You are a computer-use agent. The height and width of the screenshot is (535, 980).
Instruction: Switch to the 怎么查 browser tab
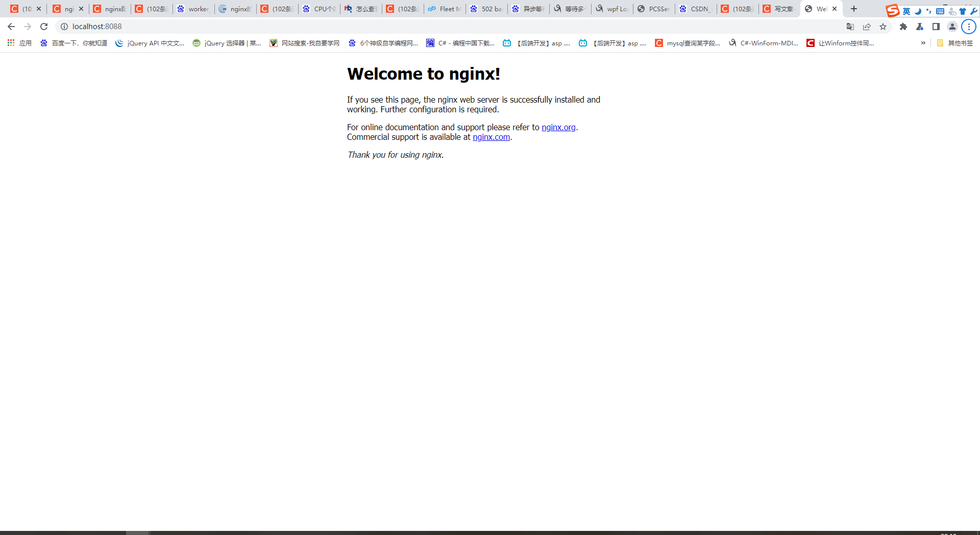[x=361, y=9]
